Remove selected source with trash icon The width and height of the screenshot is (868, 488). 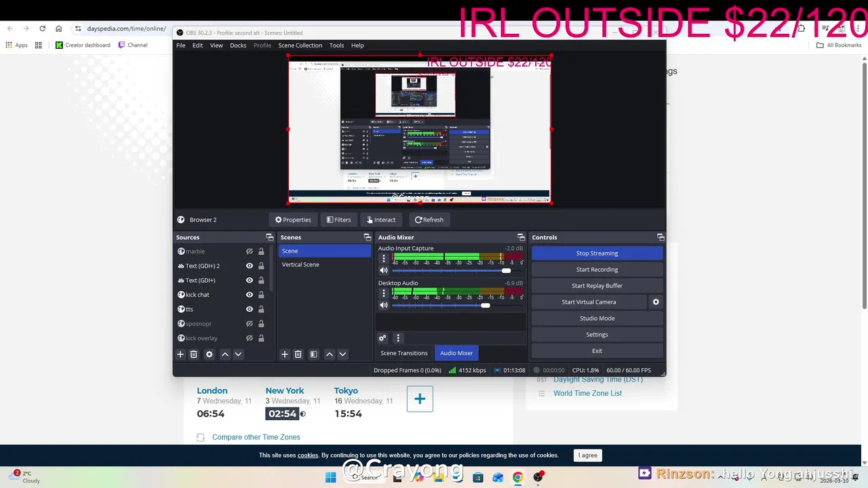click(193, 354)
